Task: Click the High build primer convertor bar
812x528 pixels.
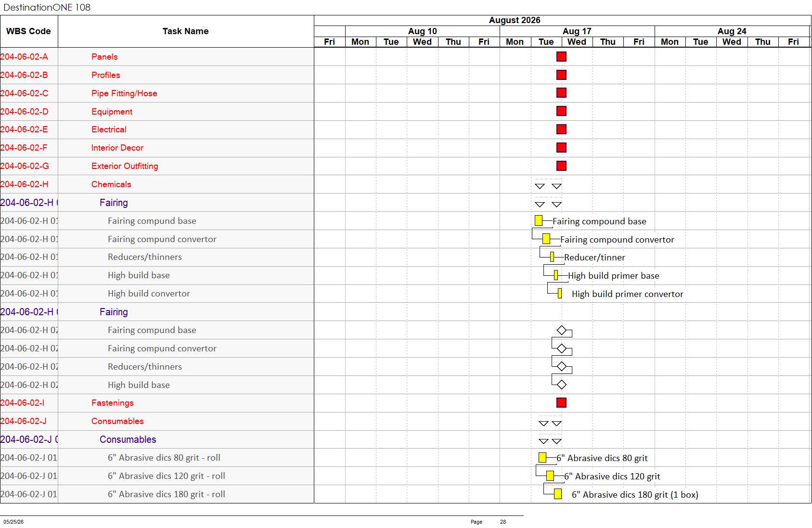Action: (560, 294)
